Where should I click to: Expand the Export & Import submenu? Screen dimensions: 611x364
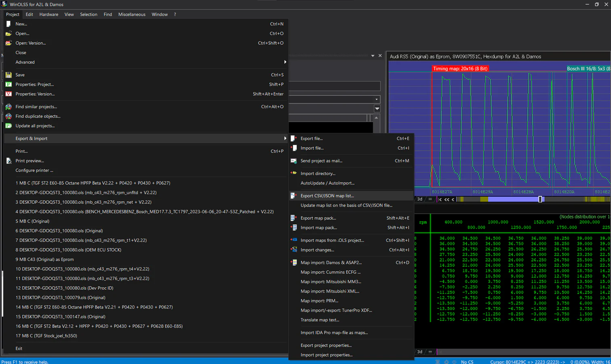tap(145, 139)
